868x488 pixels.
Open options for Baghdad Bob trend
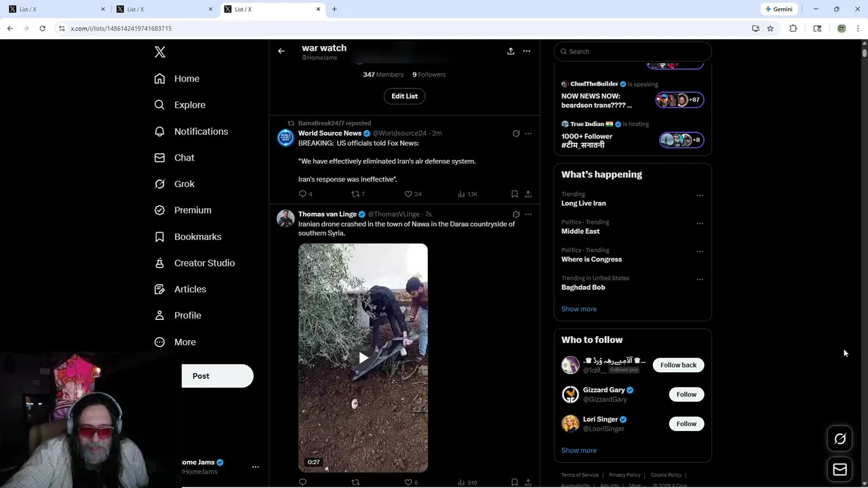pyautogui.click(x=700, y=279)
